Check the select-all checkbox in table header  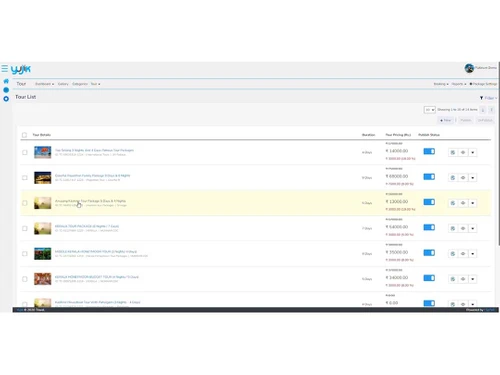click(24, 135)
